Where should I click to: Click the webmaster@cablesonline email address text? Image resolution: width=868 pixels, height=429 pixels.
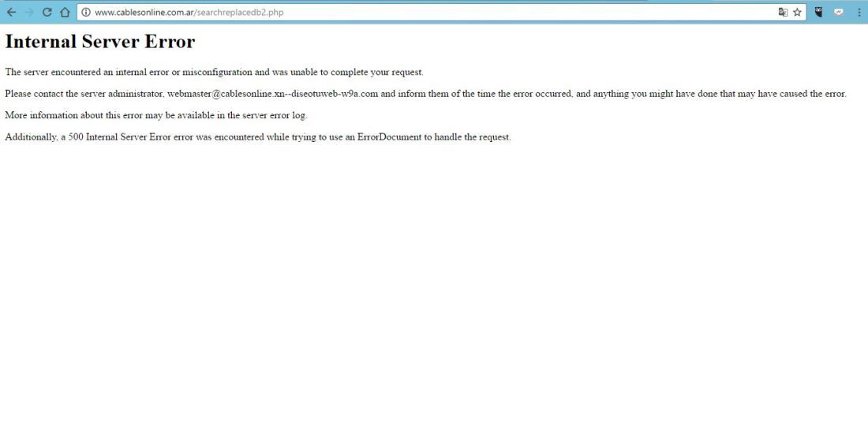tap(272, 94)
